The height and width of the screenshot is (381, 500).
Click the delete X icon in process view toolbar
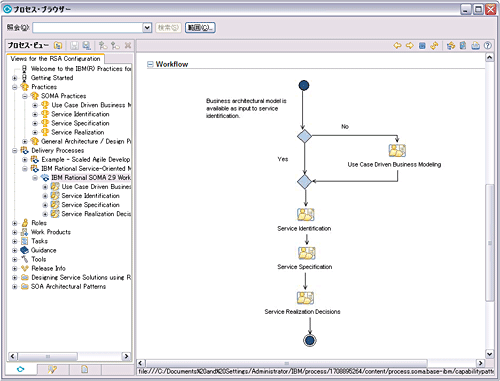click(128, 46)
